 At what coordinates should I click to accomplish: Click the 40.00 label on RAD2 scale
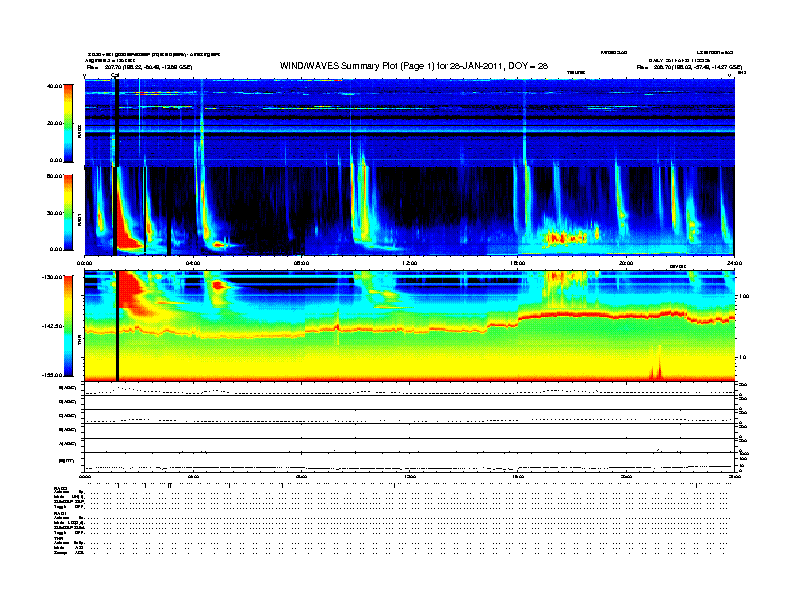tap(54, 86)
